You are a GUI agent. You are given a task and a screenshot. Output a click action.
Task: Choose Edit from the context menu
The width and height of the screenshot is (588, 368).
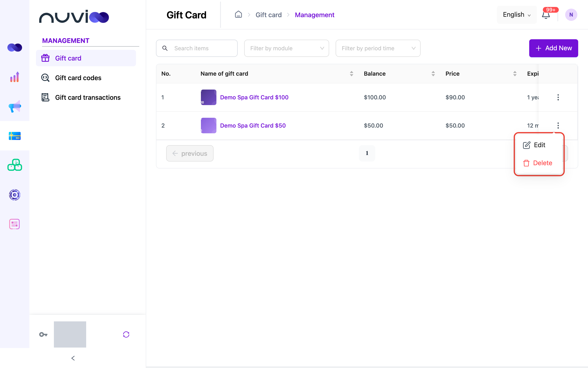pos(539,145)
